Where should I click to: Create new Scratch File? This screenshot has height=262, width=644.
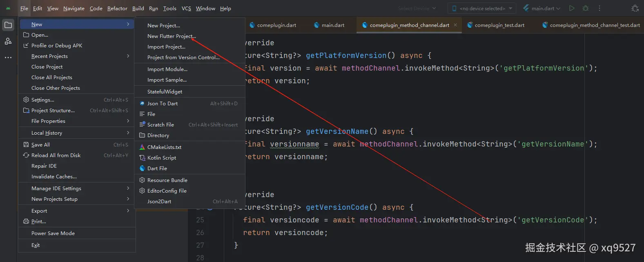189,124
